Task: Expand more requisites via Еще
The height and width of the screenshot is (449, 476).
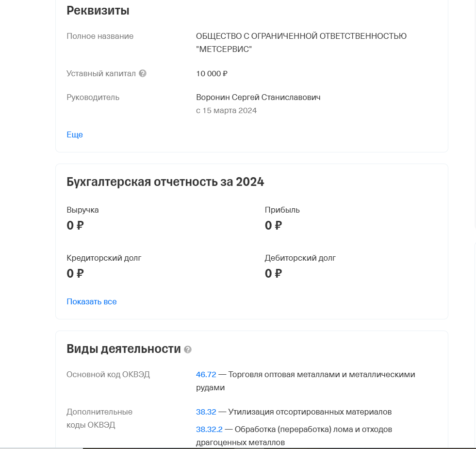Action: (75, 135)
